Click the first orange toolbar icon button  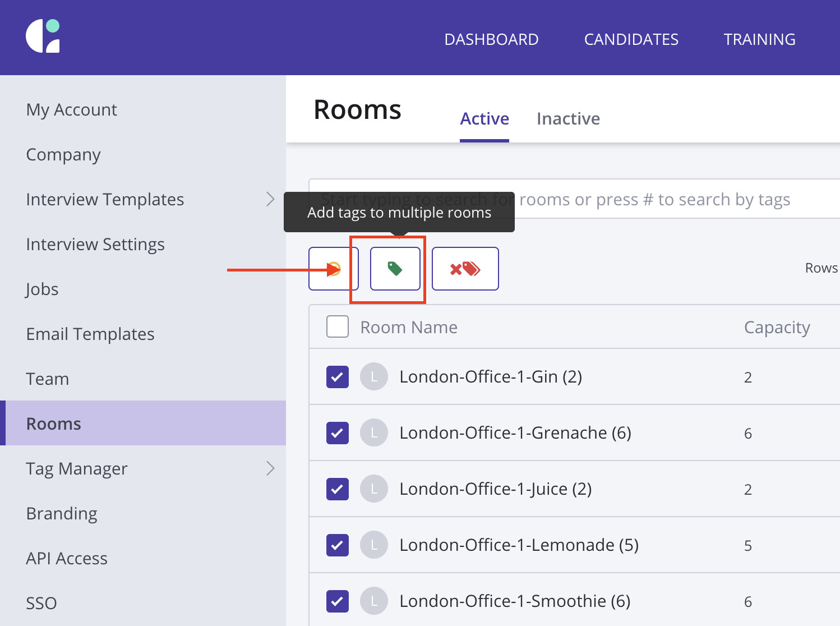click(x=333, y=269)
